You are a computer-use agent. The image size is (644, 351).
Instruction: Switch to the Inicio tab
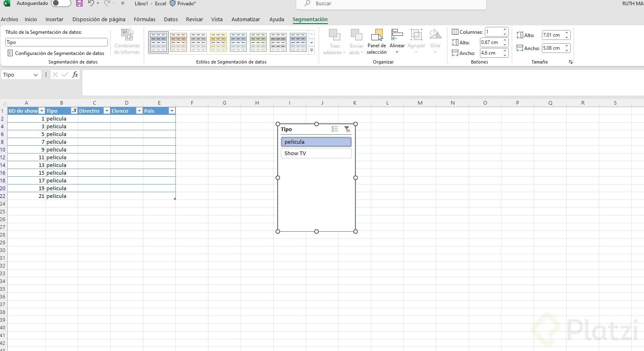pyautogui.click(x=31, y=19)
